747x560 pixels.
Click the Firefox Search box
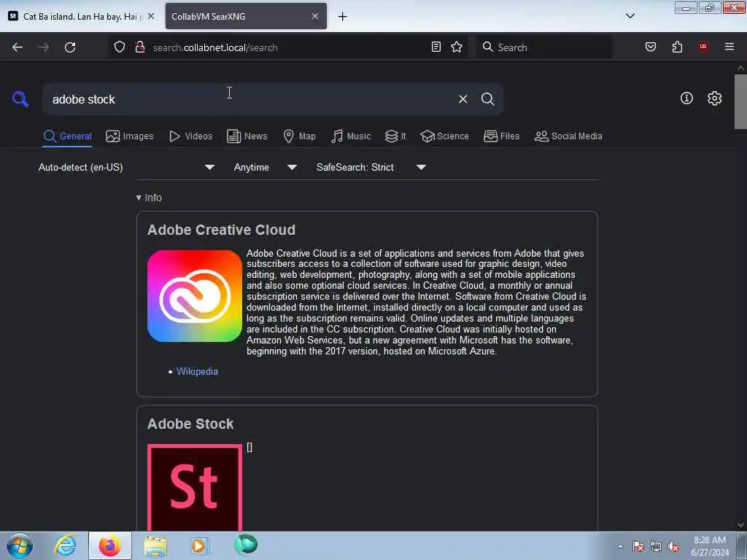coord(543,47)
